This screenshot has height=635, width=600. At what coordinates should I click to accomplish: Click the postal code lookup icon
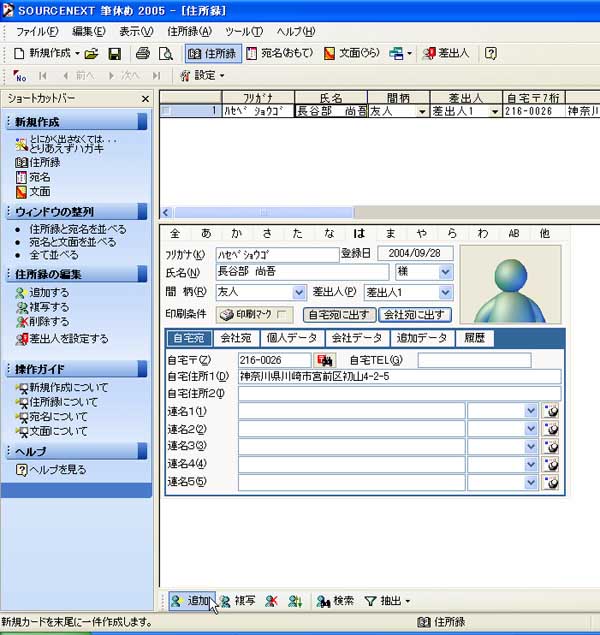point(325,360)
